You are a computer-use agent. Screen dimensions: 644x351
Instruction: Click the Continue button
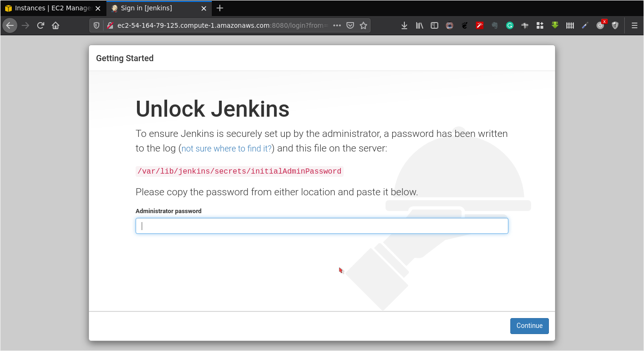tap(530, 326)
